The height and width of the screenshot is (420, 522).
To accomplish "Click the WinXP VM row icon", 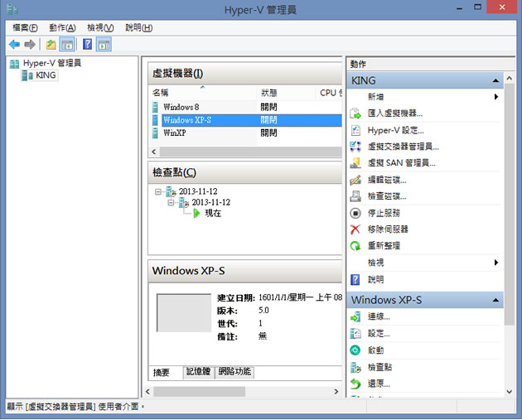I will 155,133.
